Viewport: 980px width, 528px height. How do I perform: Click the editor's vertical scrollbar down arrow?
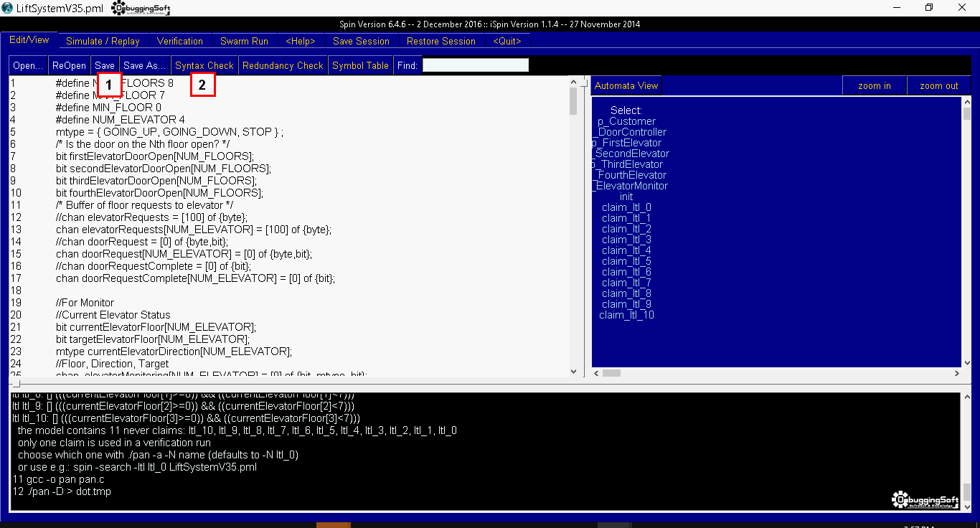[x=573, y=371]
